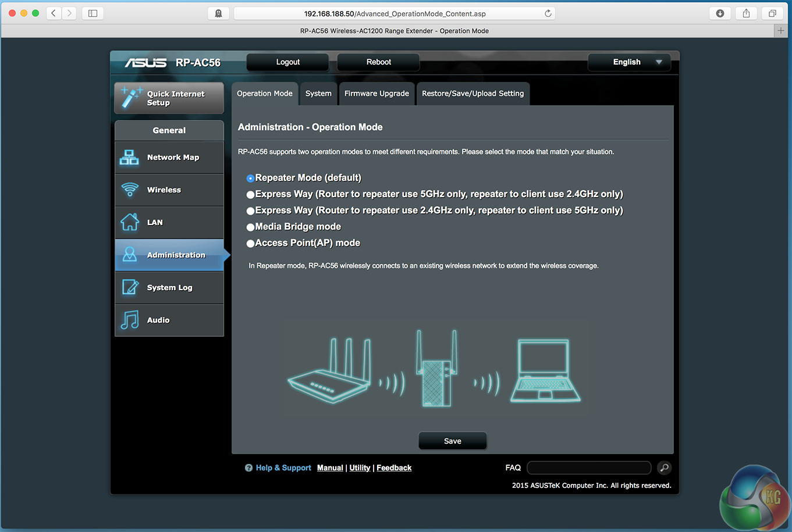The width and height of the screenshot is (792, 532).
Task: Click the Wireless Wi-Fi icon
Action: [x=129, y=190]
